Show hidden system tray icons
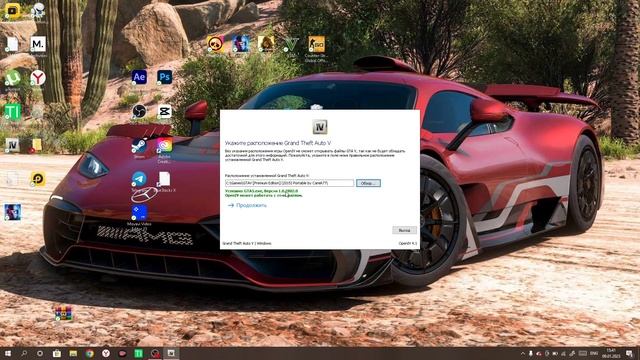The width and height of the screenshot is (640, 360). pyautogui.click(x=522, y=353)
